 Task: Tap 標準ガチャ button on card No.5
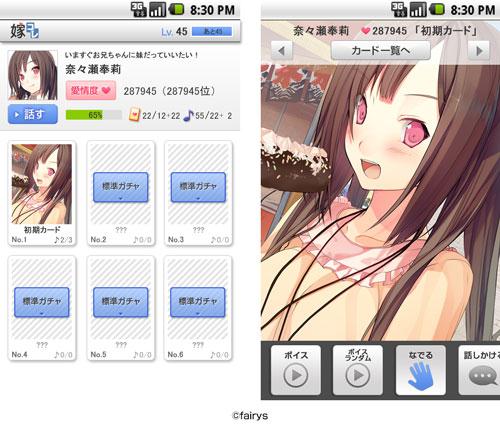121,302
